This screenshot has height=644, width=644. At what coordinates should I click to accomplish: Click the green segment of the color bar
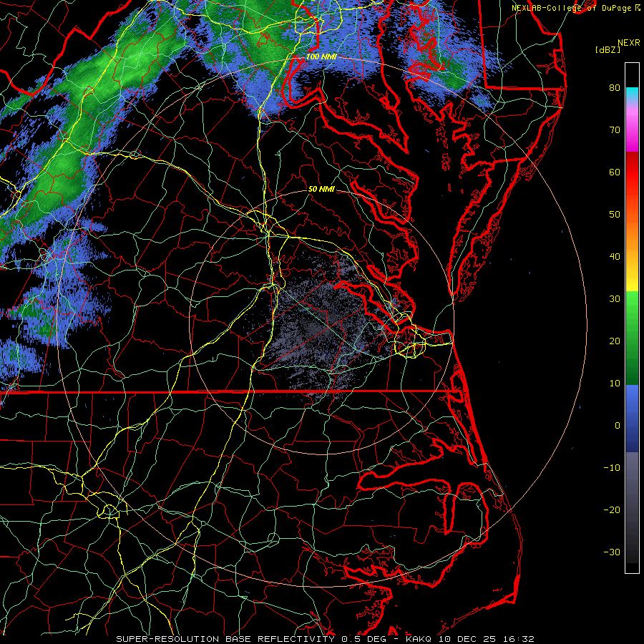coord(632,338)
